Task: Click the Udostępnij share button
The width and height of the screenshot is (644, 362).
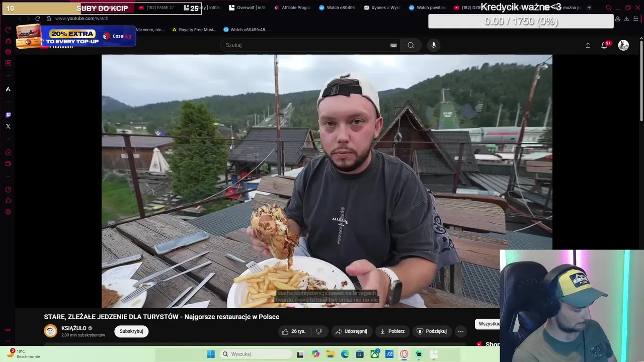Action: (x=351, y=331)
